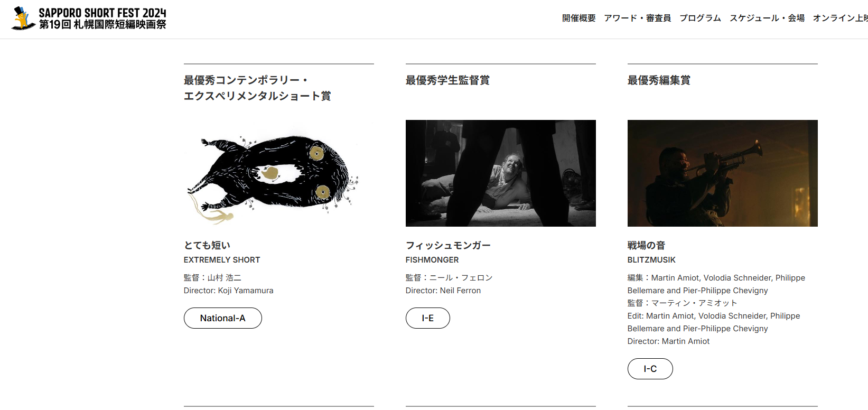868x410 pixels.
Task: Click the 最優秀学生監督賞 award heading
Action: 447,80
